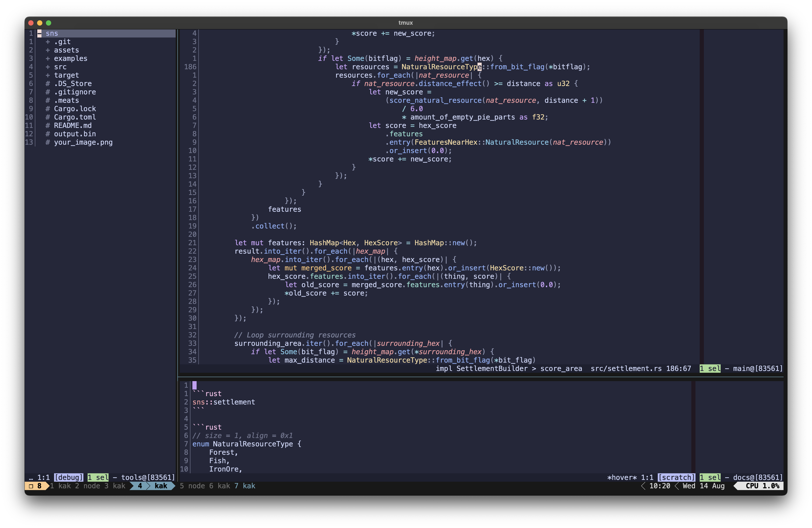This screenshot has width=812, height=528.
Task: Collapse the sns root folder
Action: (39, 34)
